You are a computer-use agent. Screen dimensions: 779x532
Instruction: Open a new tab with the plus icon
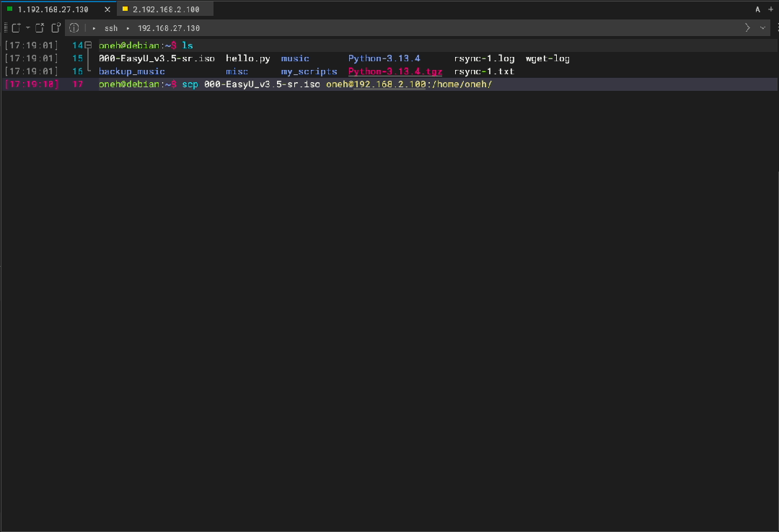(770, 9)
